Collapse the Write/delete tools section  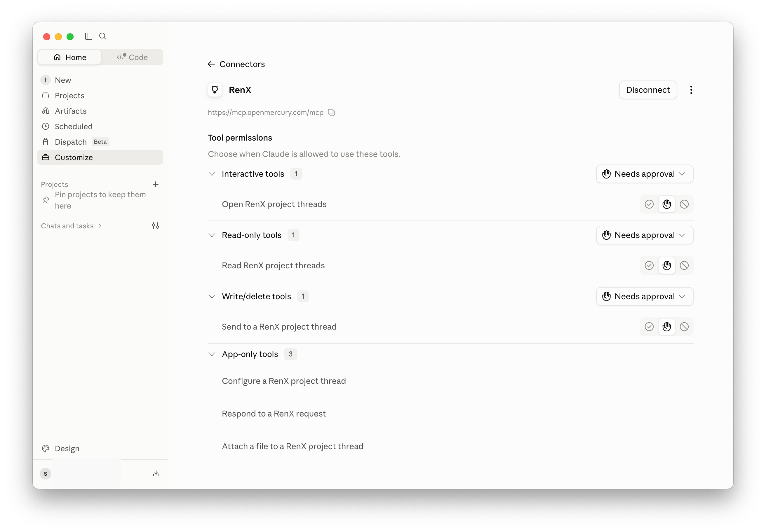tap(212, 297)
